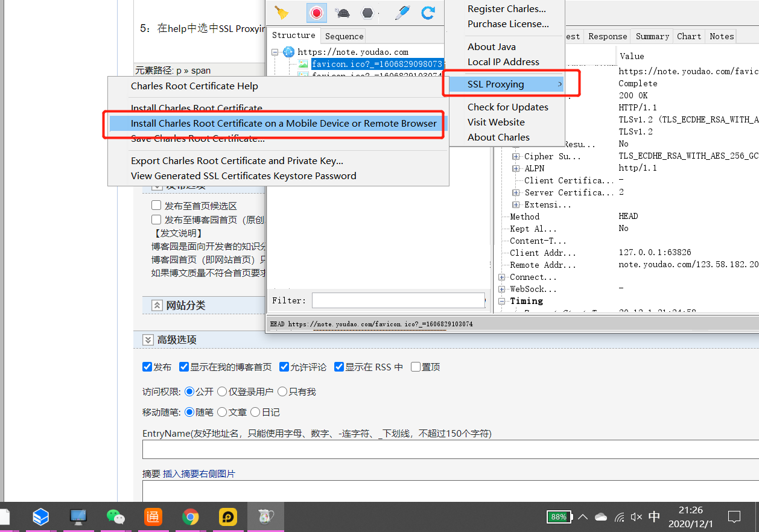
Task: Click the blue repeat refresh icon
Action: pos(428,13)
